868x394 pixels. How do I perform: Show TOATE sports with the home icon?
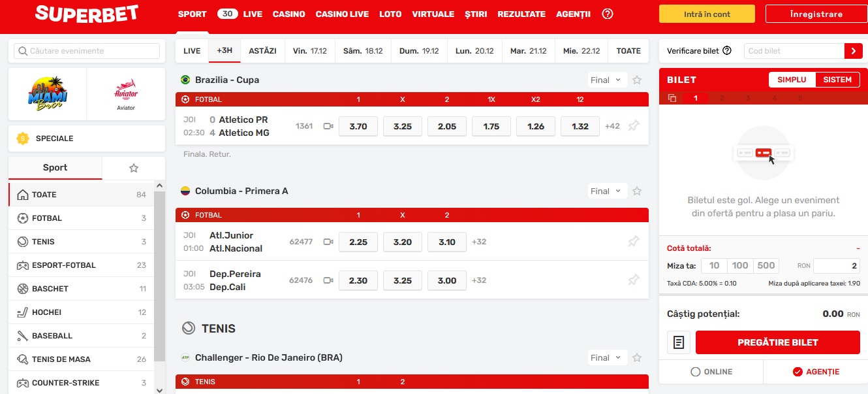[82, 195]
